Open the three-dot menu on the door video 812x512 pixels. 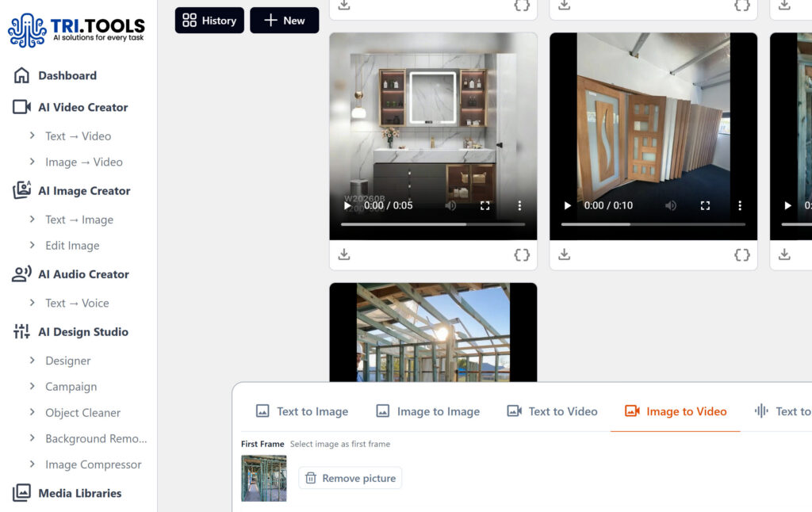coord(740,205)
